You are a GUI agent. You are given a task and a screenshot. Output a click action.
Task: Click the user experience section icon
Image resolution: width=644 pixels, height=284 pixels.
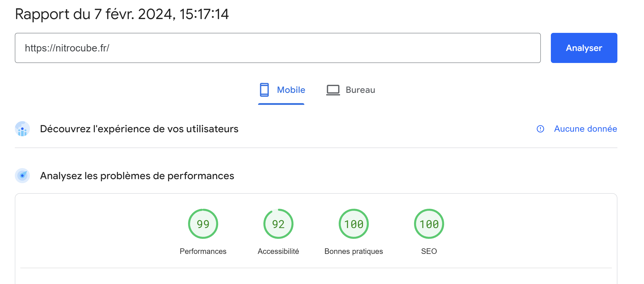pyautogui.click(x=22, y=129)
